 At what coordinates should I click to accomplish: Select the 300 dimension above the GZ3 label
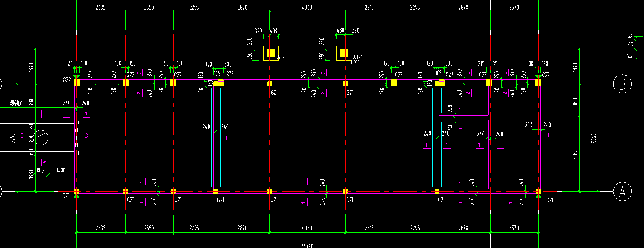pyautogui.click(x=228, y=64)
